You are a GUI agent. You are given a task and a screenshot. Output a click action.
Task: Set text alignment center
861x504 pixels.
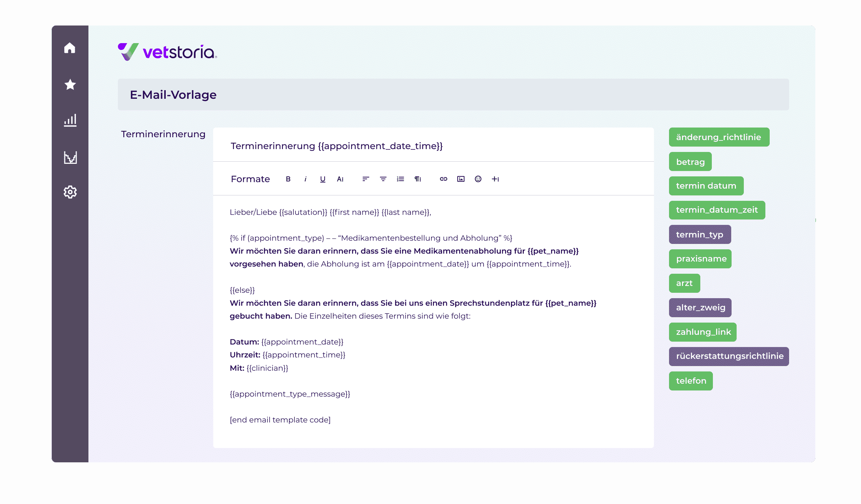[383, 179]
